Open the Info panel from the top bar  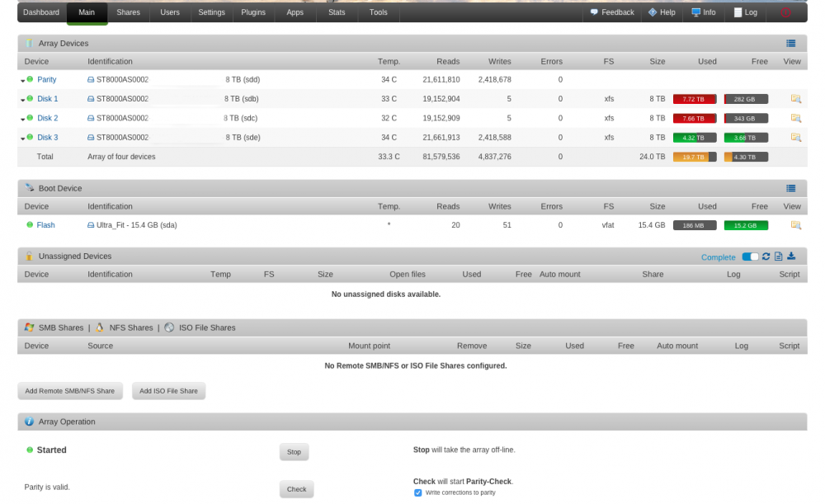pos(704,12)
